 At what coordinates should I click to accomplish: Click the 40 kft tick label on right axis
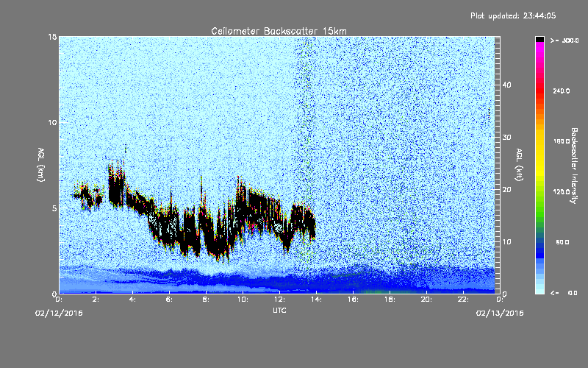[x=506, y=85]
